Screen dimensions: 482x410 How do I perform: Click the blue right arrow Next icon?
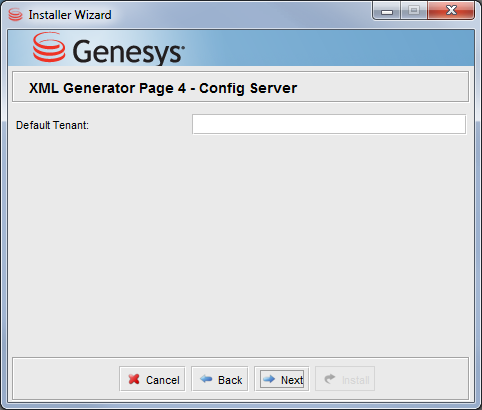coord(269,379)
